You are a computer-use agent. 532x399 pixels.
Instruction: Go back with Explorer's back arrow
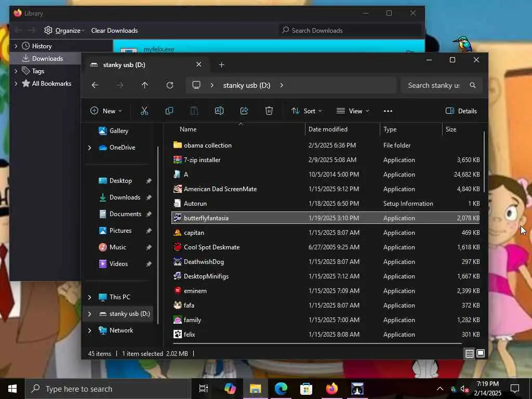coord(95,85)
